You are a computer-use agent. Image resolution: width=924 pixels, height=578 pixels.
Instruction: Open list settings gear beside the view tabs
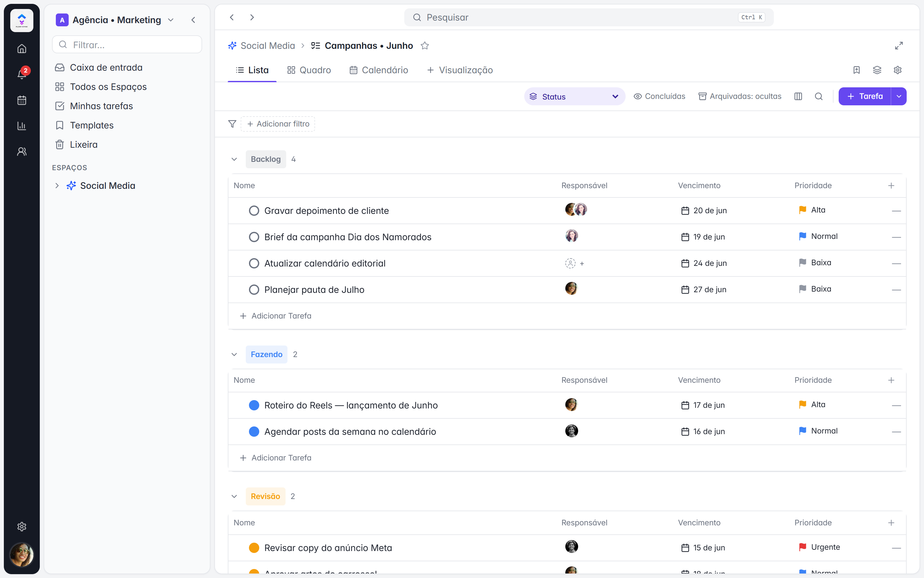click(898, 70)
